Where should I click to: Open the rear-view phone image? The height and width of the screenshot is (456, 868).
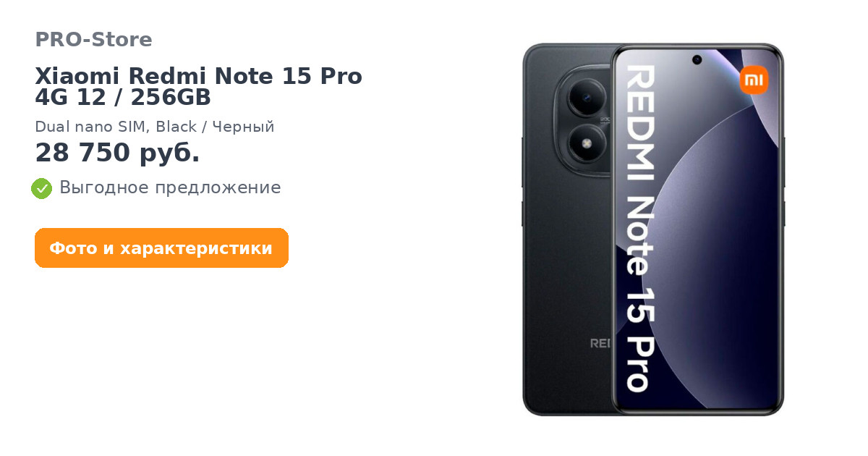pyautogui.click(x=568, y=230)
